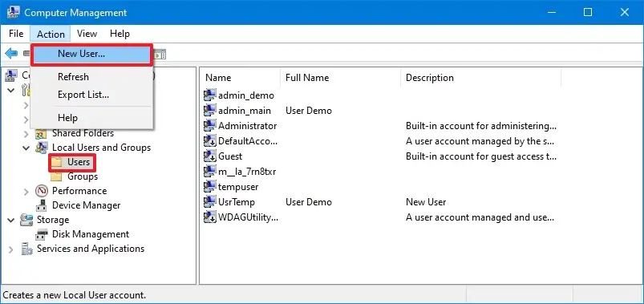The width and height of the screenshot is (644, 304).
Task: Click the Guest account icon
Action: pyautogui.click(x=210, y=156)
